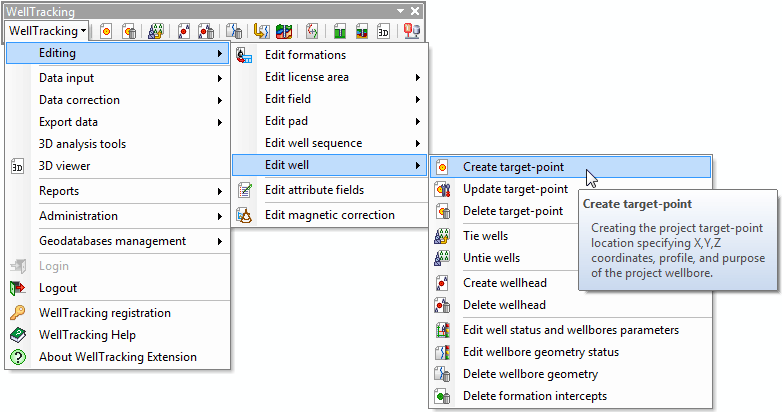
Task: Click Delete wellhead icon in the toolbar
Action: pos(205,31)
